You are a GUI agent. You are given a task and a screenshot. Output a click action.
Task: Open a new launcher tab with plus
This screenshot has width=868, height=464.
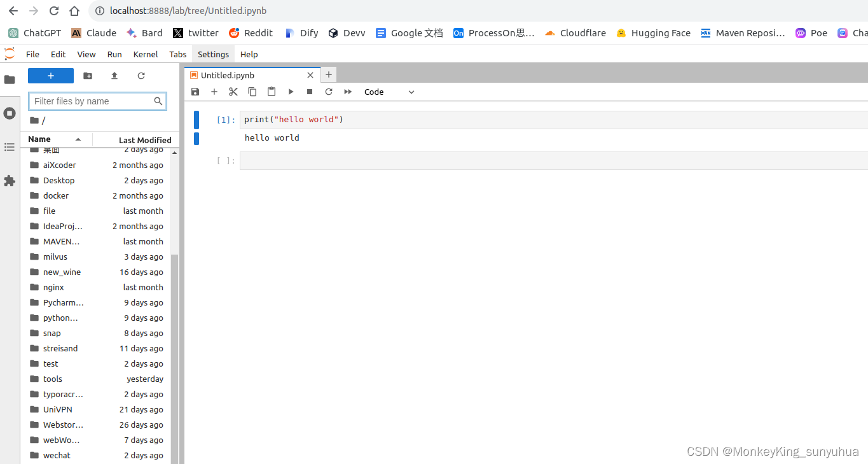[329, 75]
